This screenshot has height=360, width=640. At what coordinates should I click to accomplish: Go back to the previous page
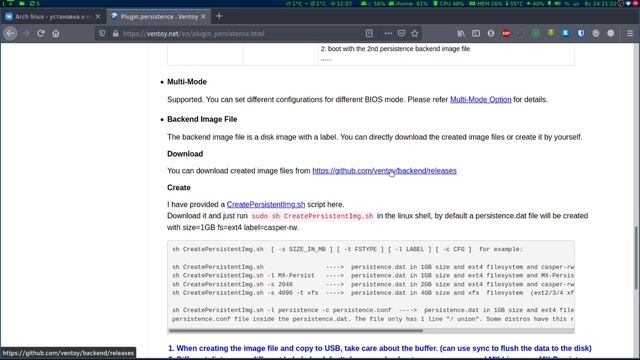point(11,33)
